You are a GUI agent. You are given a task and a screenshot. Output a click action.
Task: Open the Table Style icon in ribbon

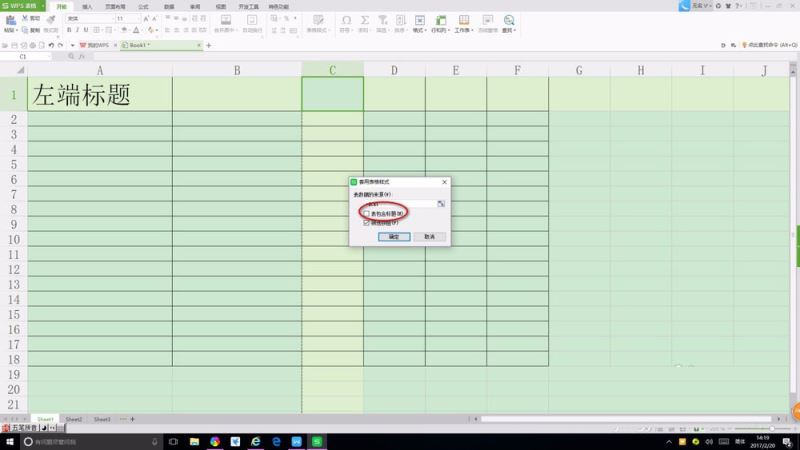pos(318,20)
